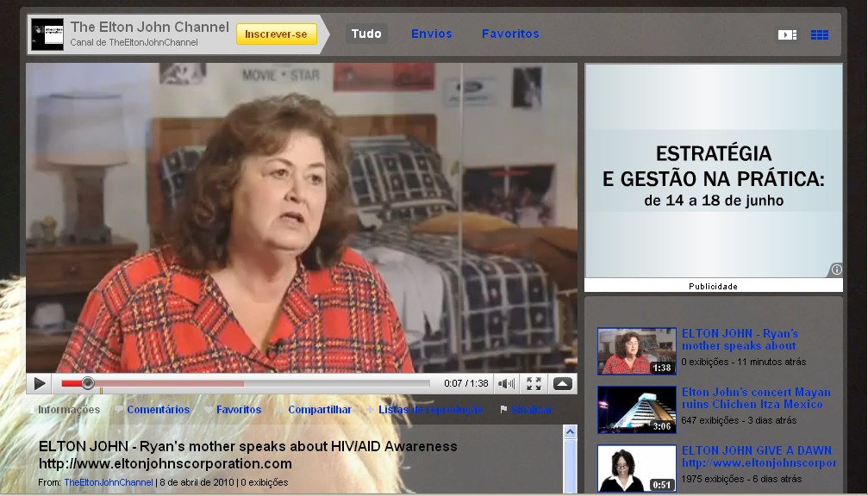The width and height of the screenshot is (868, 496).
Task: Click inside the video frame to toggle playback
Action: (x=302, y=217)
